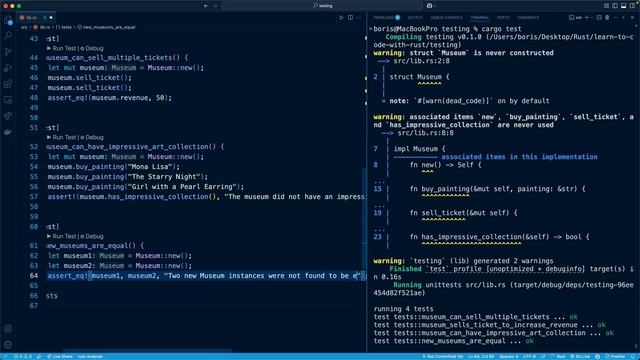This screenshot has width=640, height=360.
Task: Open the Search view in activity bar
Action: (x=8, y=36)
